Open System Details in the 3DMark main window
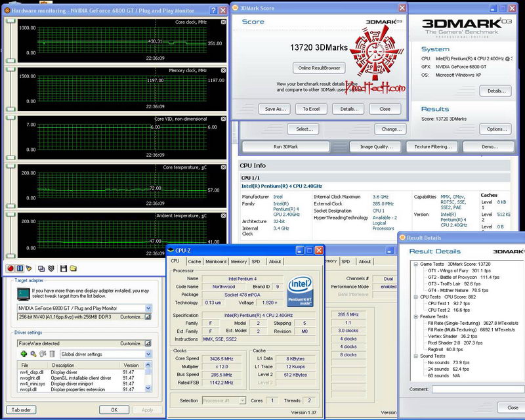Image resolution: width=525 pixels, height=420 pixels. [x=496, y=91]
